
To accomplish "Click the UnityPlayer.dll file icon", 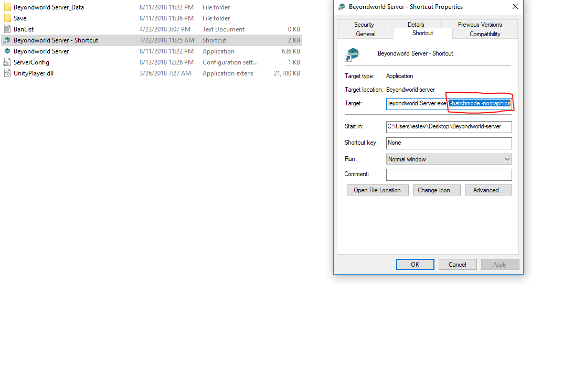I will (7, 73).
